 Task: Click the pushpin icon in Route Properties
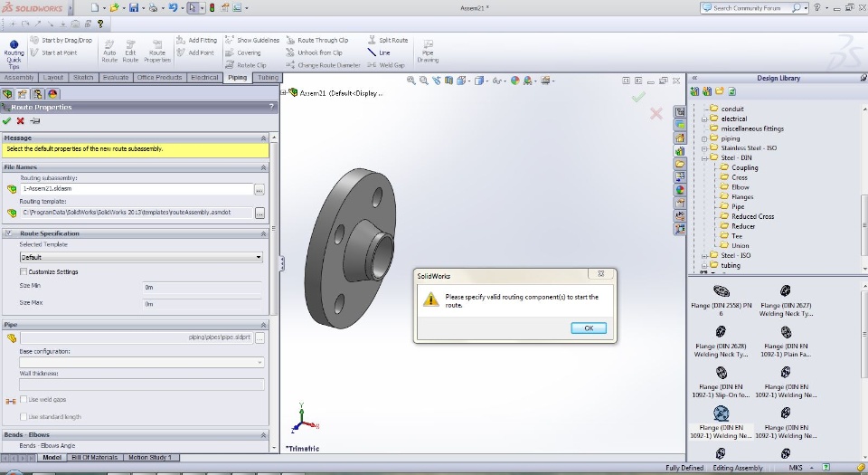(35, 120)
